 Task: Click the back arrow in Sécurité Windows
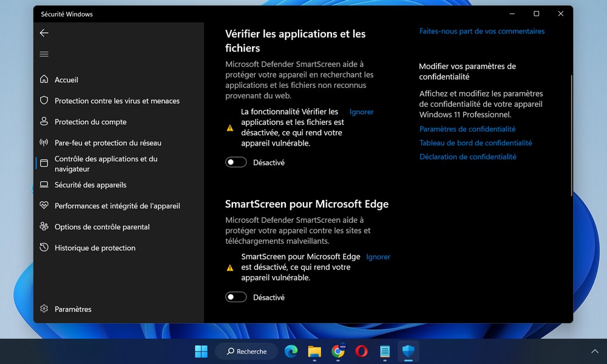click(x=44, y=33)
